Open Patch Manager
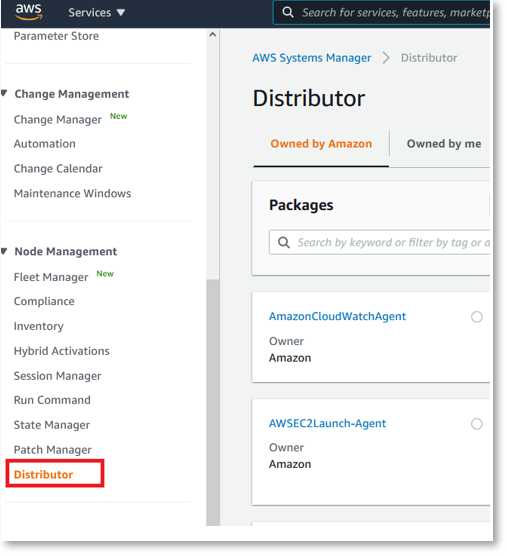 [52, 450]
